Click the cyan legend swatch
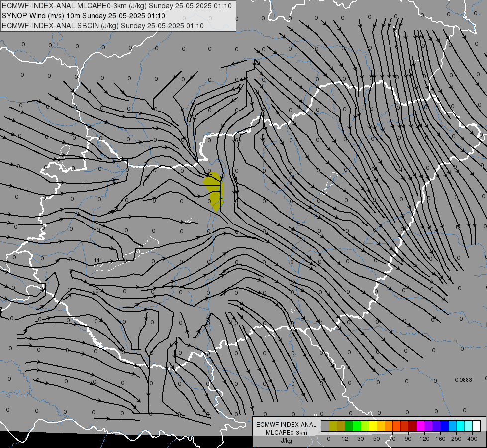The width and height of the screenshot is (487, 448). point(461,426)
